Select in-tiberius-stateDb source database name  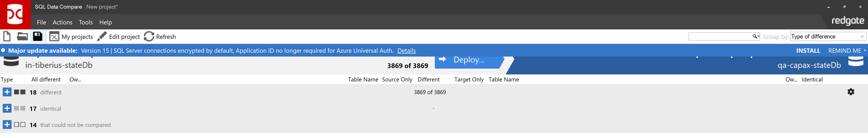coord(59,65)
